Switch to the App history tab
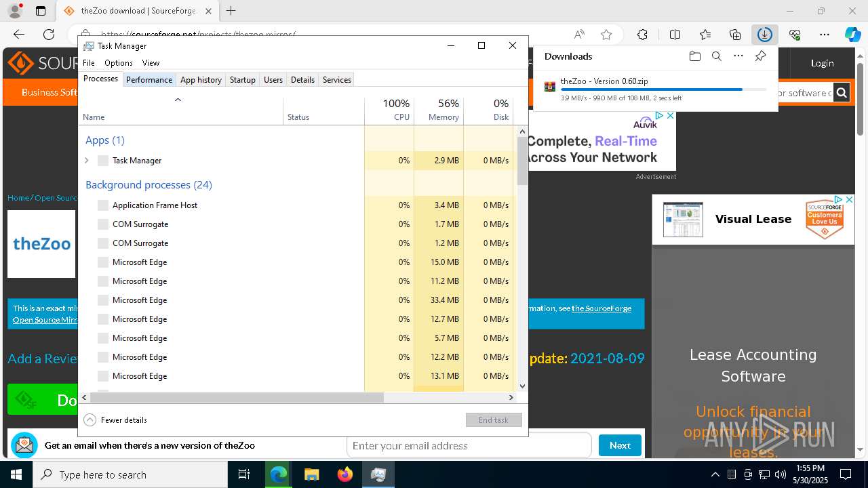Viewport: 868px width, 488px height. click(201, 80)
